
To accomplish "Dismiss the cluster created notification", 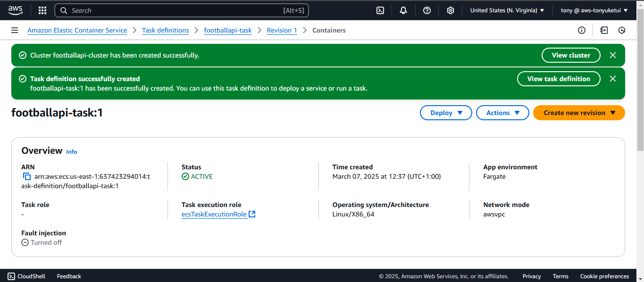I will 613,55.
